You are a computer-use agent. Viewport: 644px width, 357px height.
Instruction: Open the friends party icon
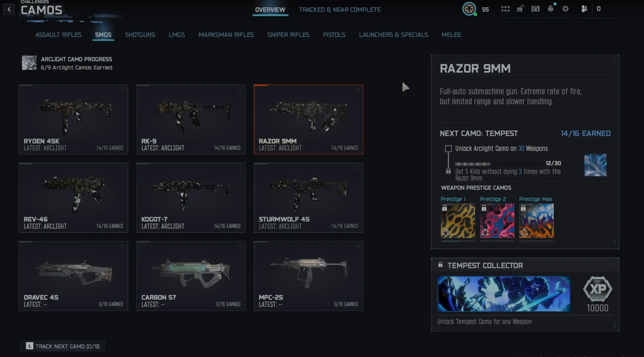[584, 9]
